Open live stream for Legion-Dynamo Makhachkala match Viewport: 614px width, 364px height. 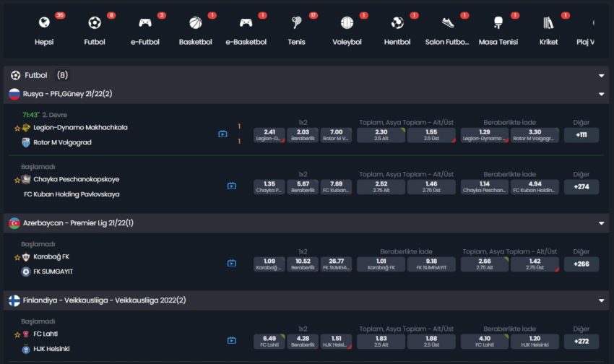coord(222,134)
